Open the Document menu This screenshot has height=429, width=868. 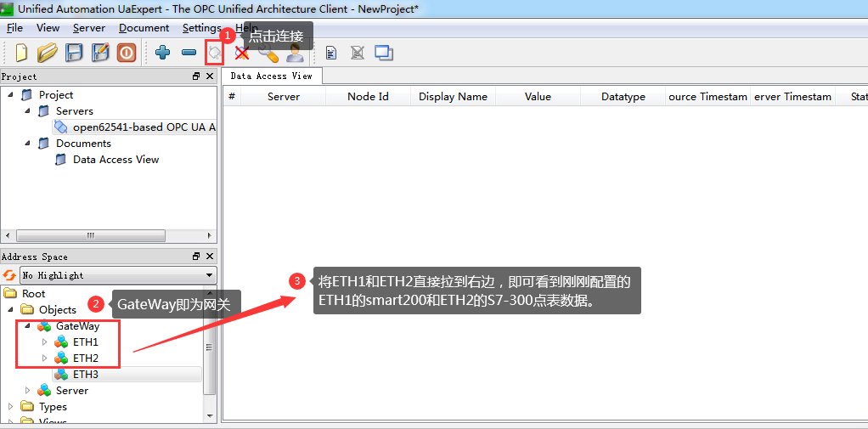pos(144,28)
